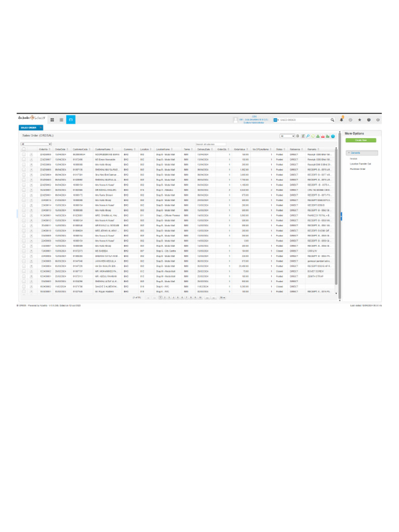Click the export spreadsheet icon in grid toolbar
This screenshot has height=532, width=399.
point(303,136)
